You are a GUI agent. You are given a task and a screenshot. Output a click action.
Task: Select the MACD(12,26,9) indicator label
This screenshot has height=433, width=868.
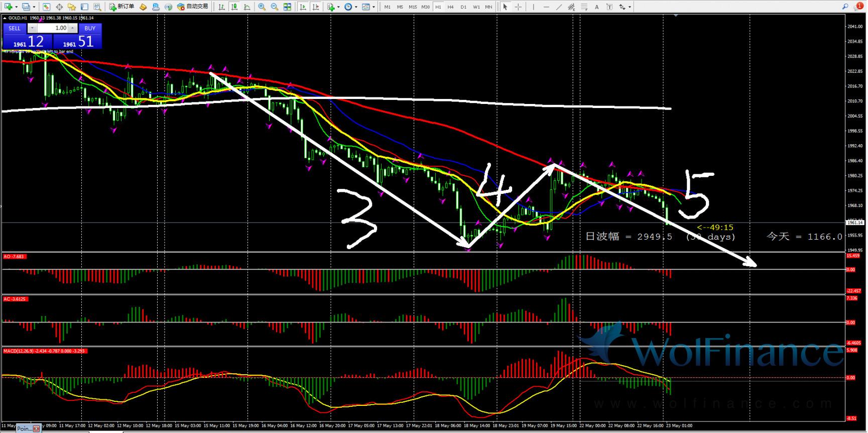coord(45,351)
